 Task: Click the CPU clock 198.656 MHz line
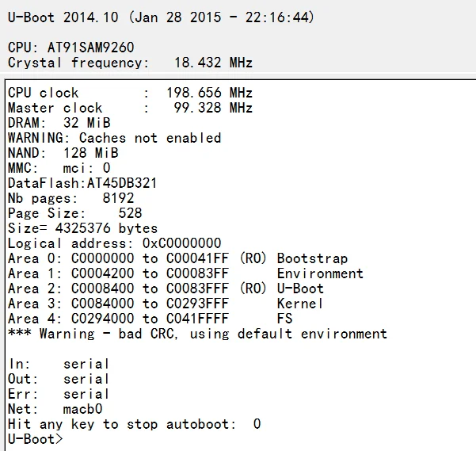coord(130,93)
